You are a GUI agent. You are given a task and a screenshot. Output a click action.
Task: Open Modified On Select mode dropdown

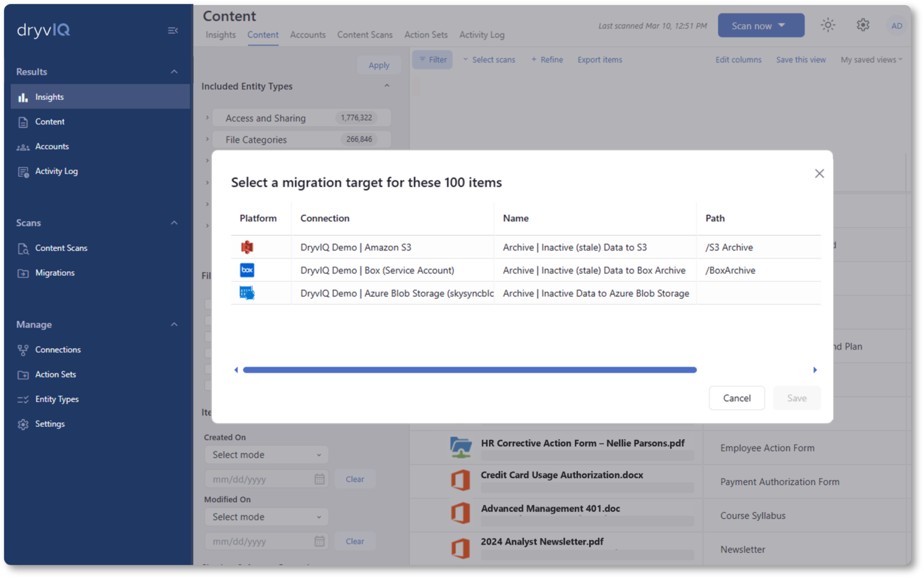click(x=266, y=517)
